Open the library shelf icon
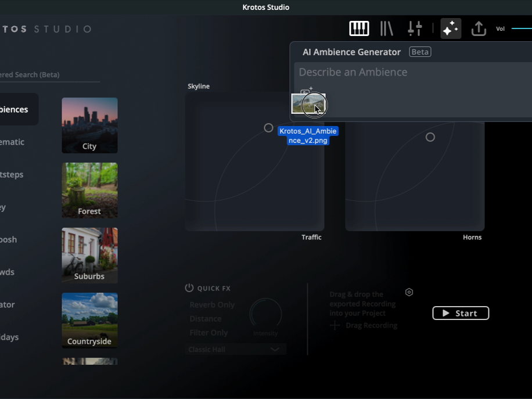 click(386, 28)
